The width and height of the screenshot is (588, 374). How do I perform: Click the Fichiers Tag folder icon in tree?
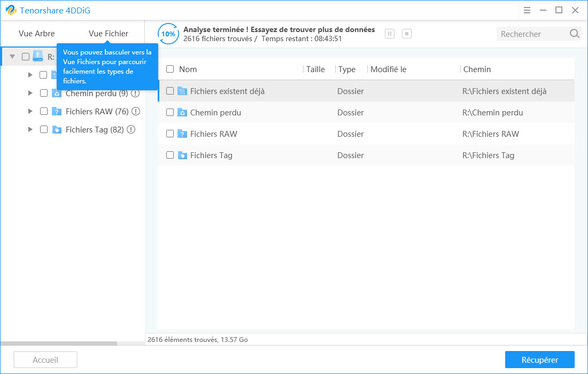point(57,130)
